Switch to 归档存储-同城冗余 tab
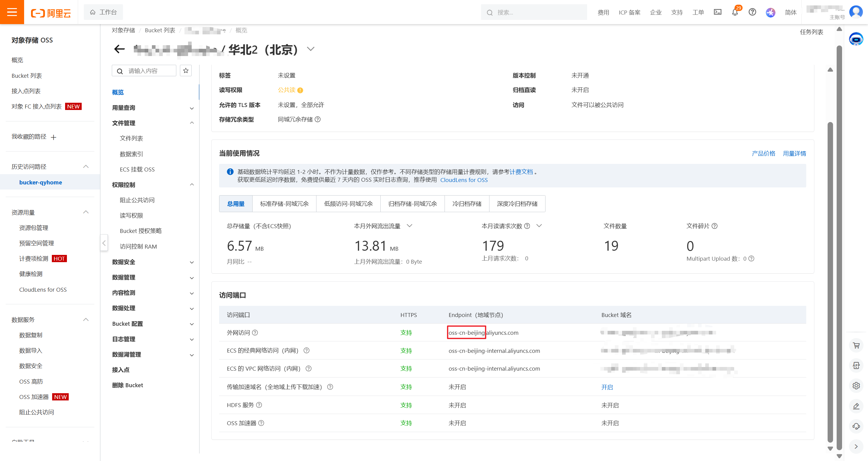Image resolution: width=868 pixels, height=461 pixels. coord(412,204)
